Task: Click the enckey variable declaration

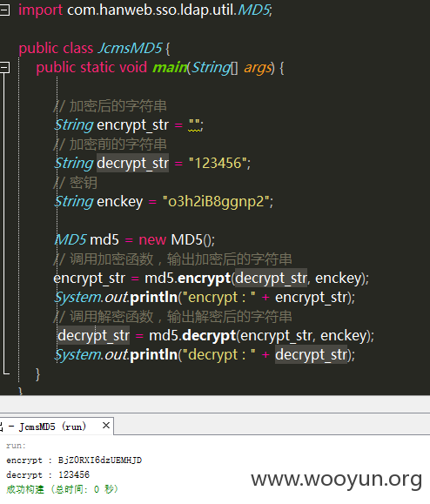Action: 120,202
